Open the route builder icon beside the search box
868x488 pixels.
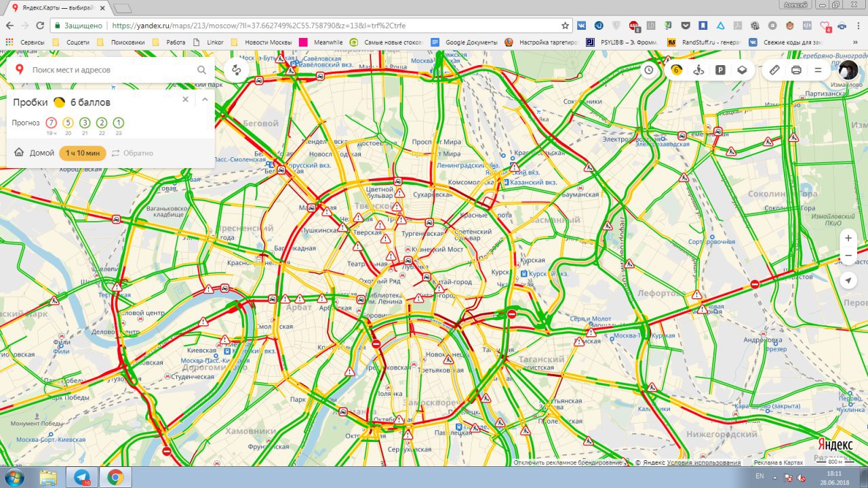[x=236, y=70]
